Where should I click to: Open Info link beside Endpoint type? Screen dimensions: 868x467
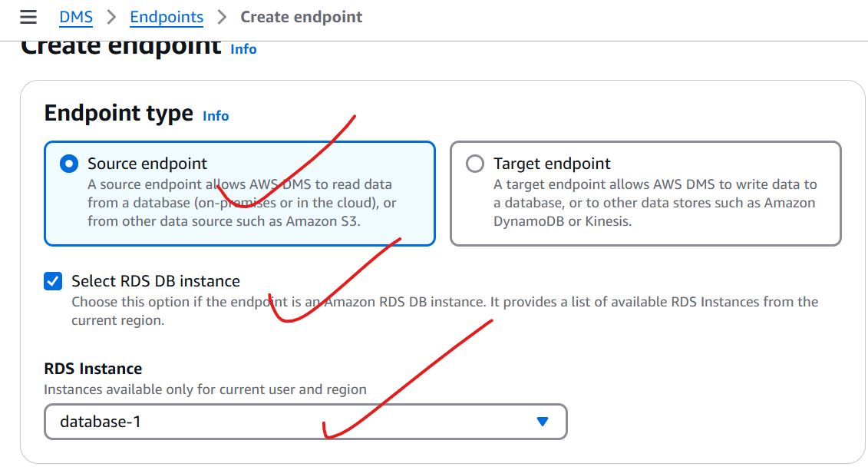pos(216,116)
